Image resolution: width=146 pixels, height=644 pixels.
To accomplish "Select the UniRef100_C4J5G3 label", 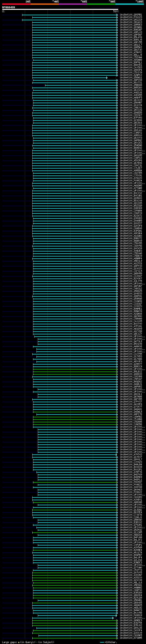I will click(x=131, y=67).
